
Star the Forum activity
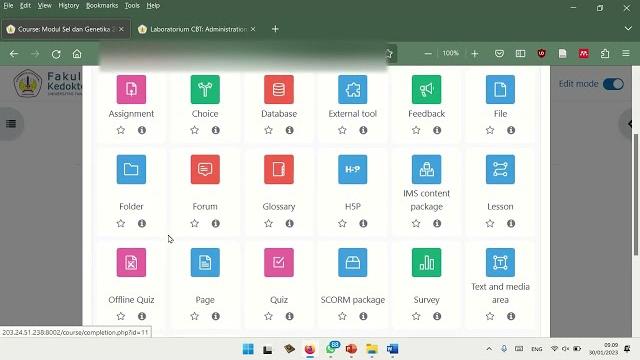(195, 223)
